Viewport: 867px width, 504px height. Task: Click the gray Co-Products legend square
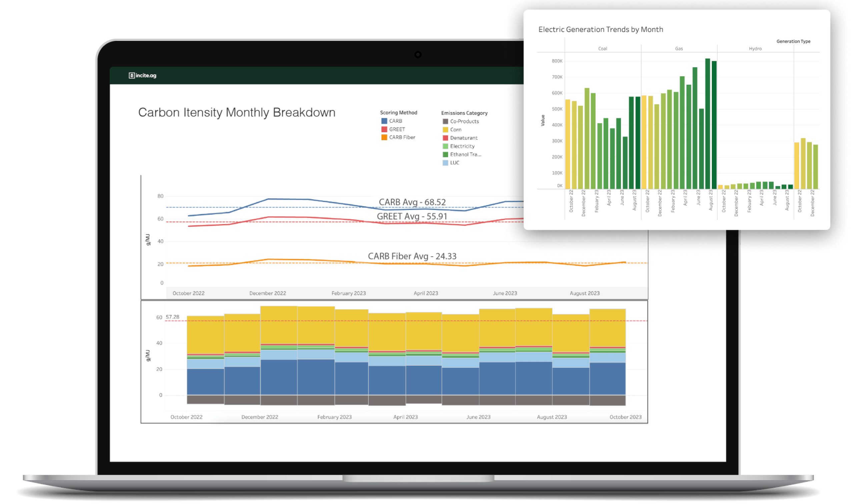pyautogui.click(x=446, y=121)
